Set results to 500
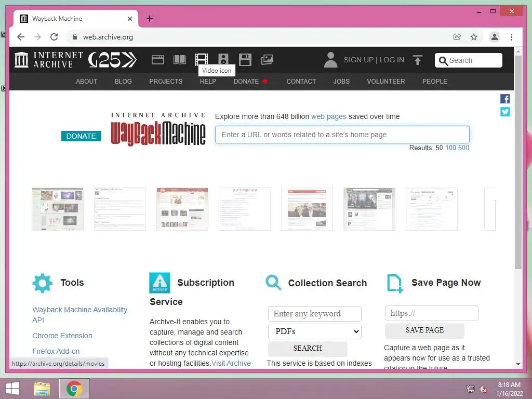The width and height of the screenshot is (532, 399). tap(463, 148)
